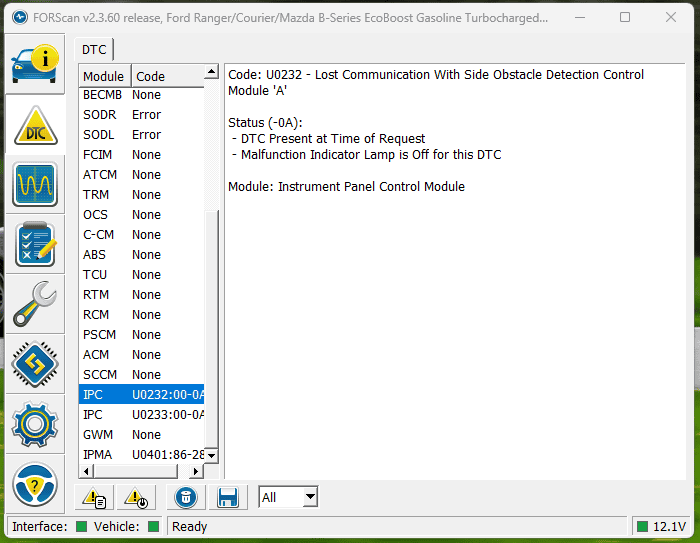Open the help steering wheel section
Image resolution: width=700 pixels, height=543 pixels.
click(35, 485)
